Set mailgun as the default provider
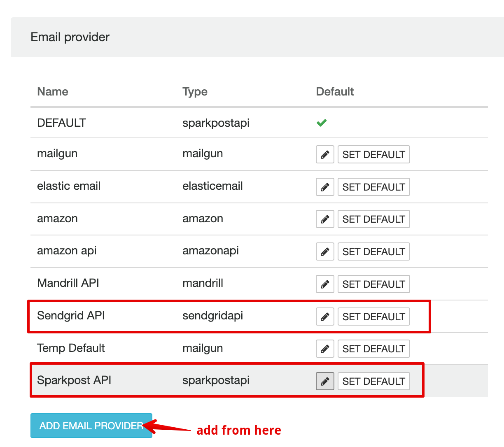 [373, 154]
